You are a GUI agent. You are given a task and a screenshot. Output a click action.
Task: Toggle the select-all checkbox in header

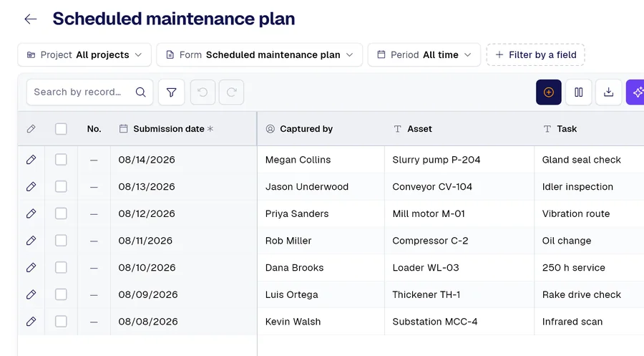pyautogui.click(x=61, y=129)
